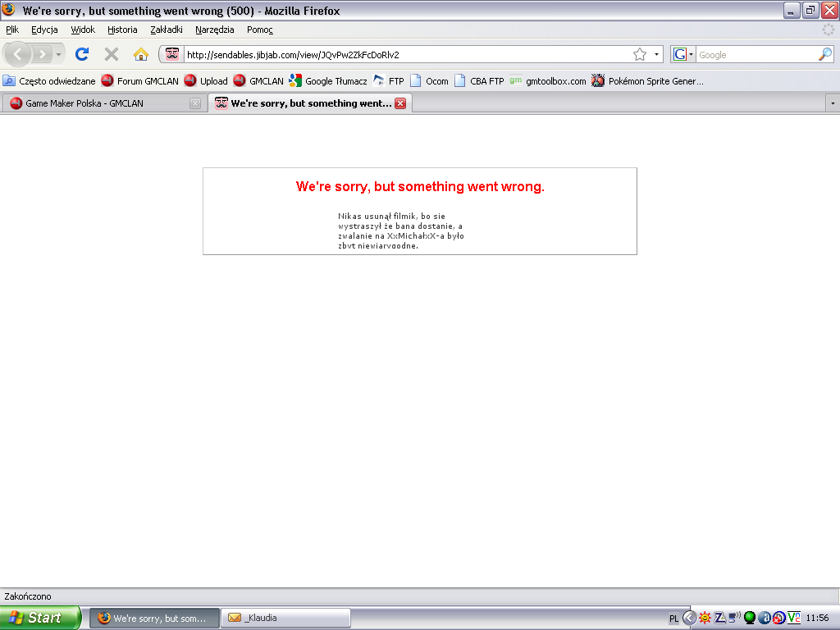Switch to Game Maker Polska tab
Viewport: 840px width, 630px height.
[94, 103]
